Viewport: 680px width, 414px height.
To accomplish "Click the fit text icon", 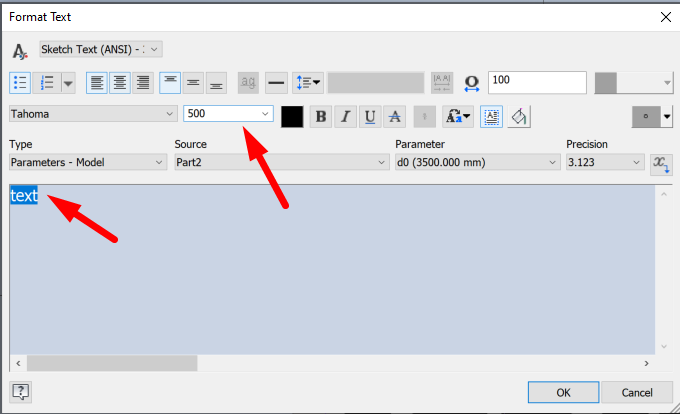I will coord(442,82).
